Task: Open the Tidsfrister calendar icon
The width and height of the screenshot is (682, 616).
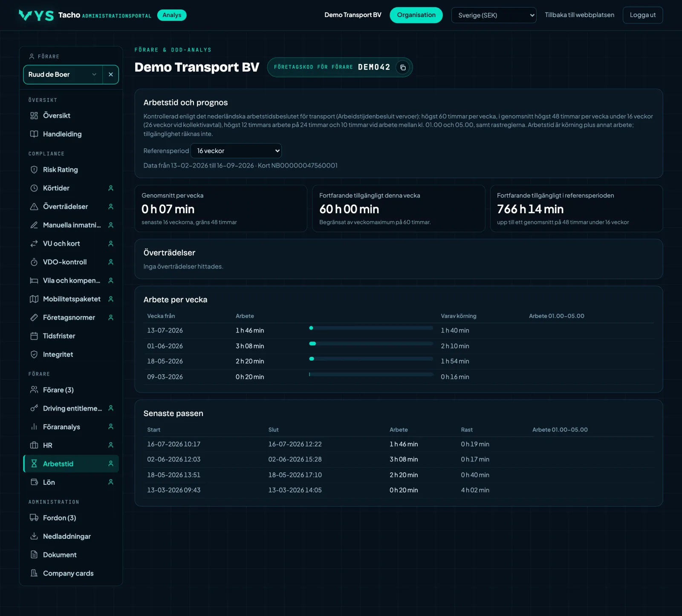Action: click(34, 336)
